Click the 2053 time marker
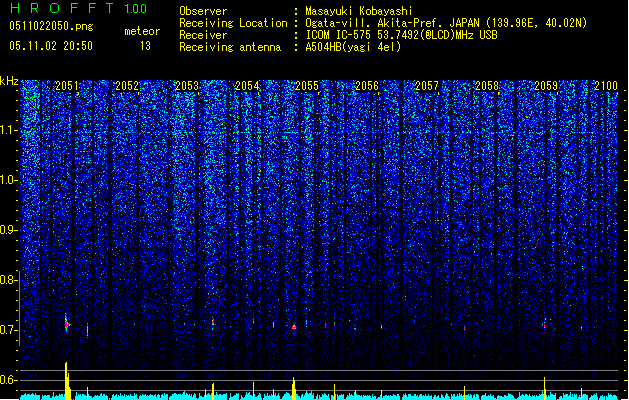The image size is (629, 400). [187, 86]
